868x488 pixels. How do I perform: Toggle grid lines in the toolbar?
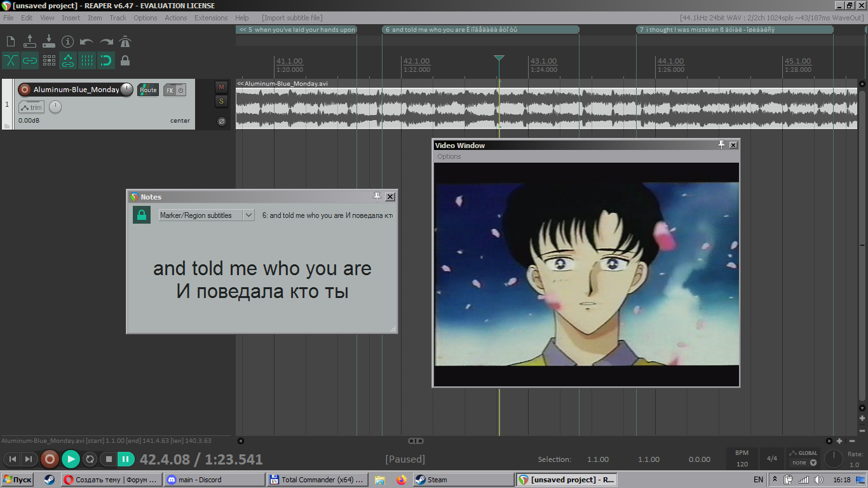(87, 60)
